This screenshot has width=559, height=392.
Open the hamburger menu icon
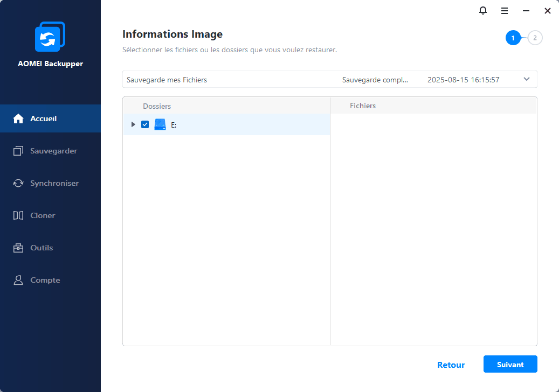click(505, 11)
